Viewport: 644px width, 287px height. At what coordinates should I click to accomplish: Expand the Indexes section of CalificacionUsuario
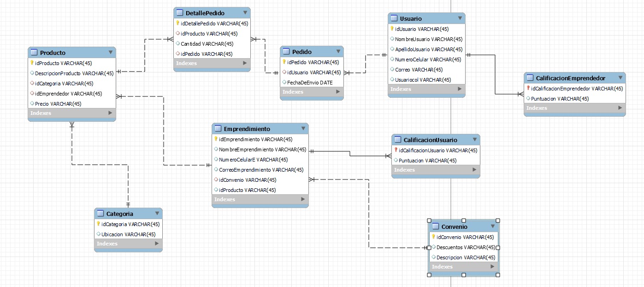pos(474,170)
